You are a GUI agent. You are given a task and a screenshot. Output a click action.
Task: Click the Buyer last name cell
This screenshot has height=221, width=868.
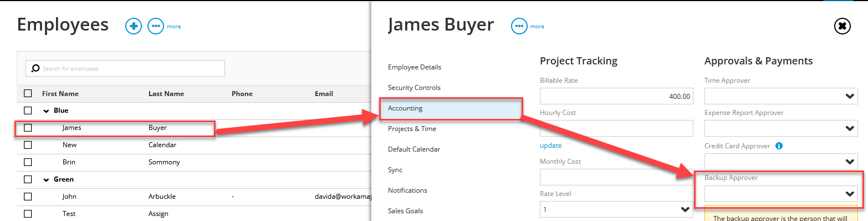point(157,128)
